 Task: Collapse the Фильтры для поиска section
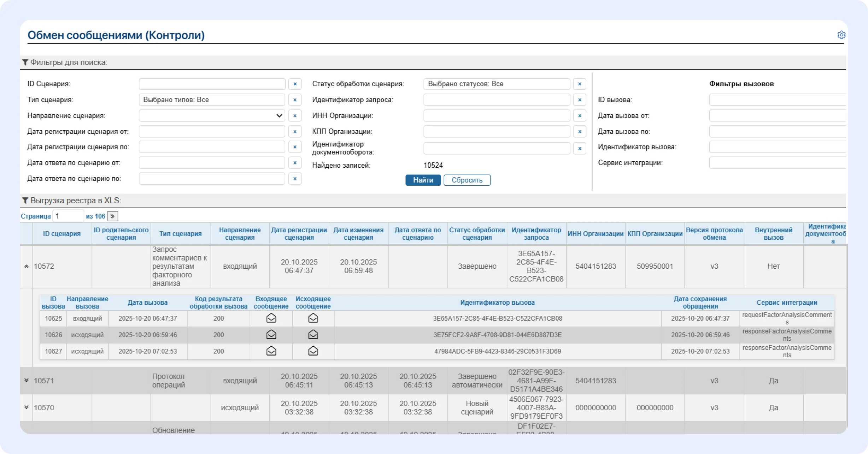pos(65,62)
